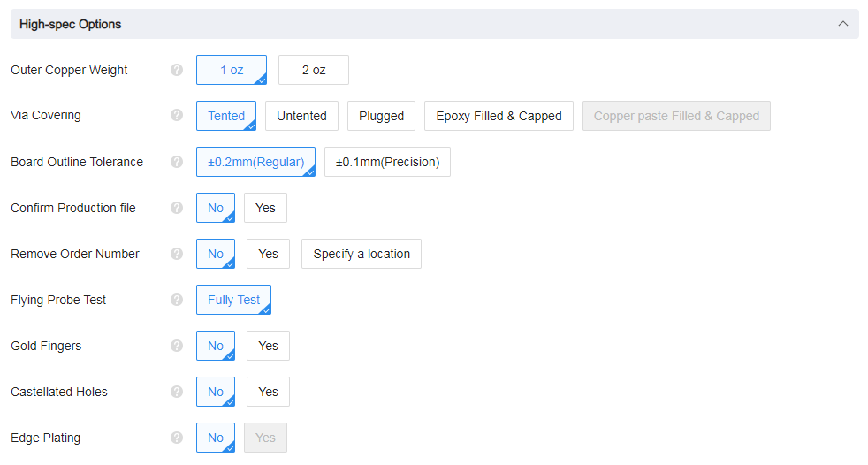
Task: Click help icon for Confirm Production file
Action: coord(177,208)
